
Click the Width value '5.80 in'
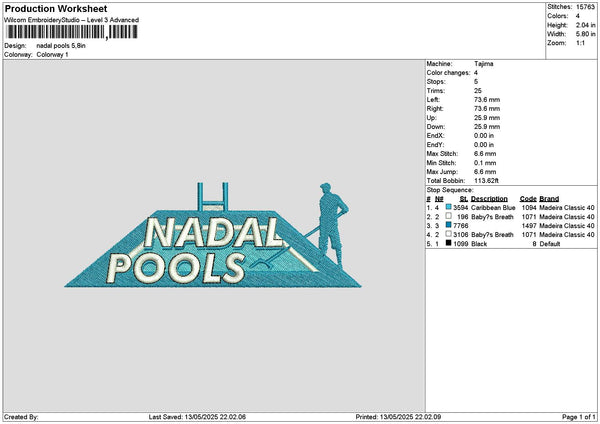(585, 34)
